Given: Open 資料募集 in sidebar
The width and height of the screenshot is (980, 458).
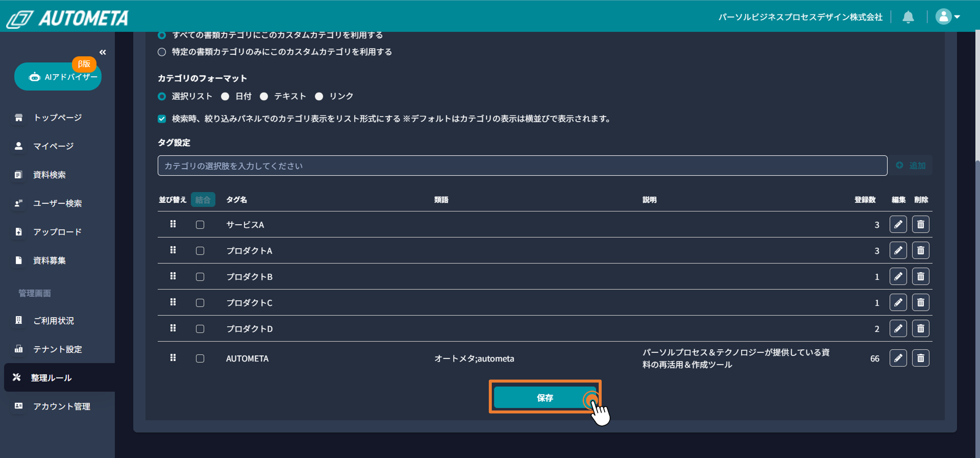Looking at the screenshot, I should point(50,260).
